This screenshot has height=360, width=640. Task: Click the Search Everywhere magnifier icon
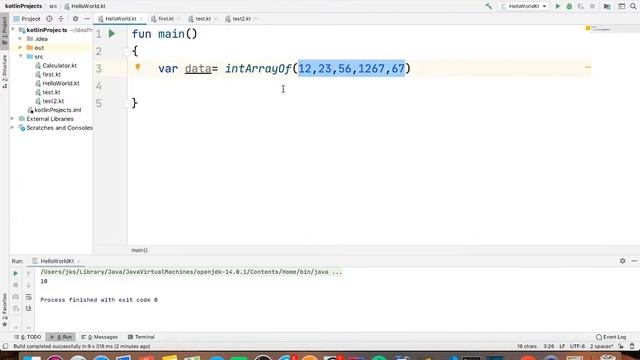coord(633,6)
